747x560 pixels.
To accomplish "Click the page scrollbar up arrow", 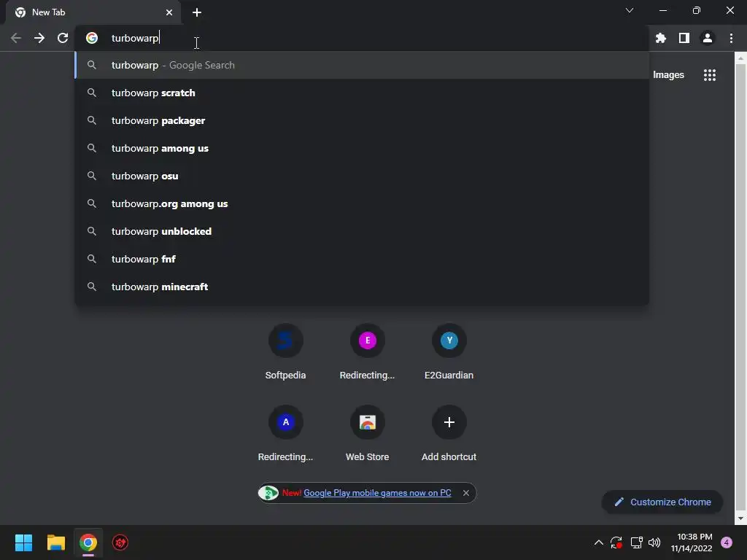I will coord(740,58).
